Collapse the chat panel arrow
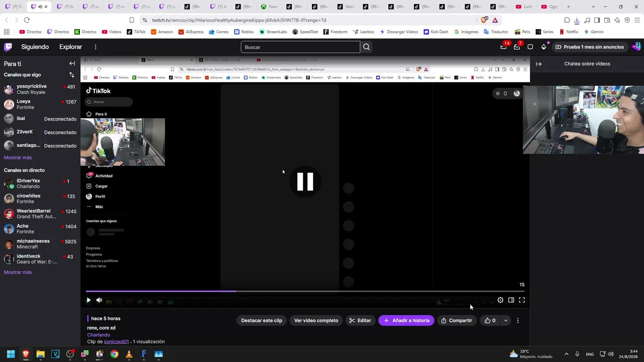Screen dimensions: 644x362 [x=538, y=64]
